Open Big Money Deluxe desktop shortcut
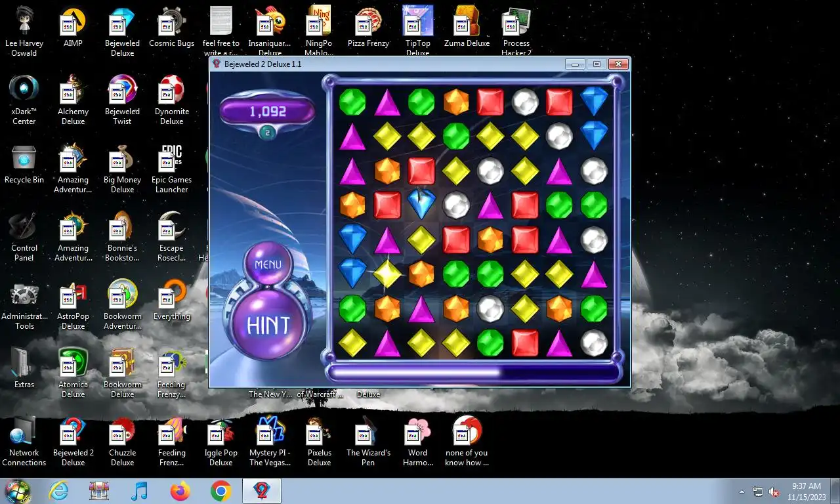840x504 pixels. coord(122,168)
